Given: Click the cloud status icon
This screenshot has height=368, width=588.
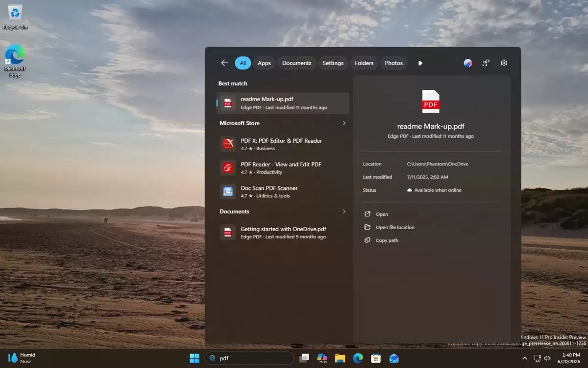Looking at the screenshot, I should [x=410, y=190].
